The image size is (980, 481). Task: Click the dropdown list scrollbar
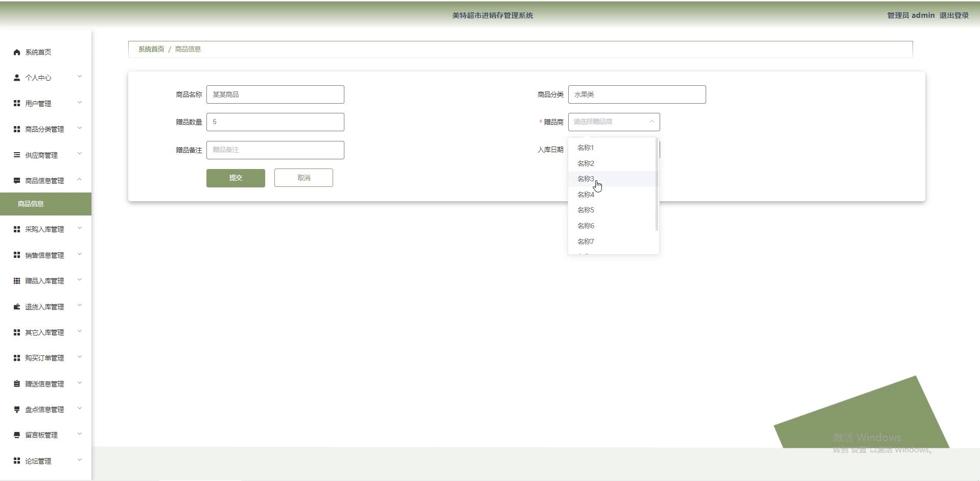[x=657, y=185]
